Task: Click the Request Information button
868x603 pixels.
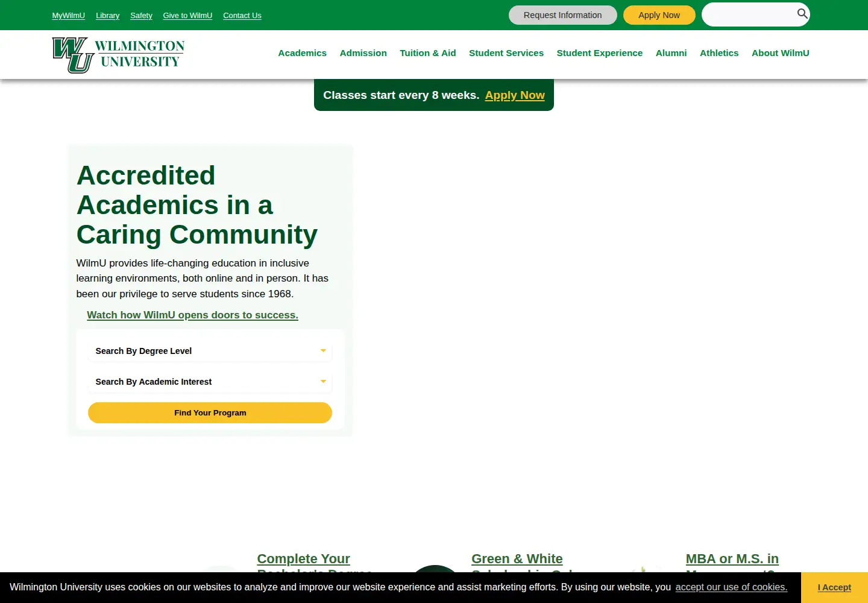Action: (562, 15)
